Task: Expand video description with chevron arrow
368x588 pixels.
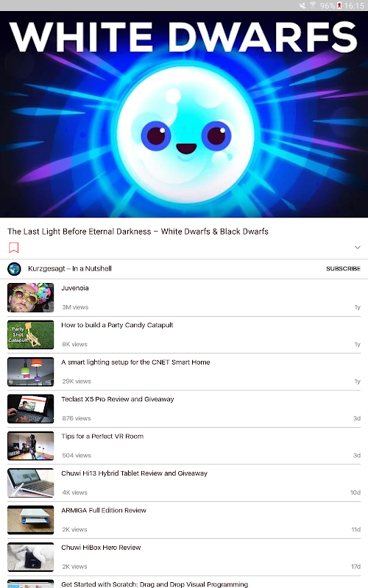Action: tap(358, 248)
